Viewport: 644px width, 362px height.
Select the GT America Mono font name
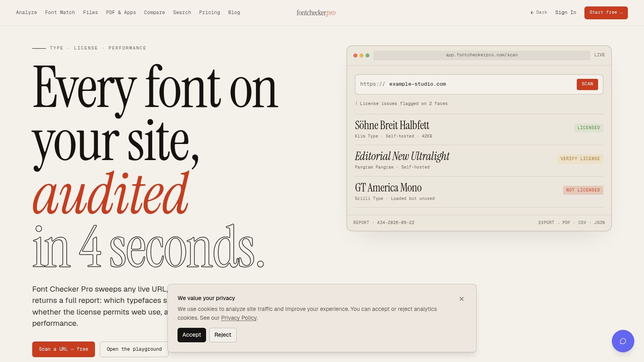coord(388,187)
